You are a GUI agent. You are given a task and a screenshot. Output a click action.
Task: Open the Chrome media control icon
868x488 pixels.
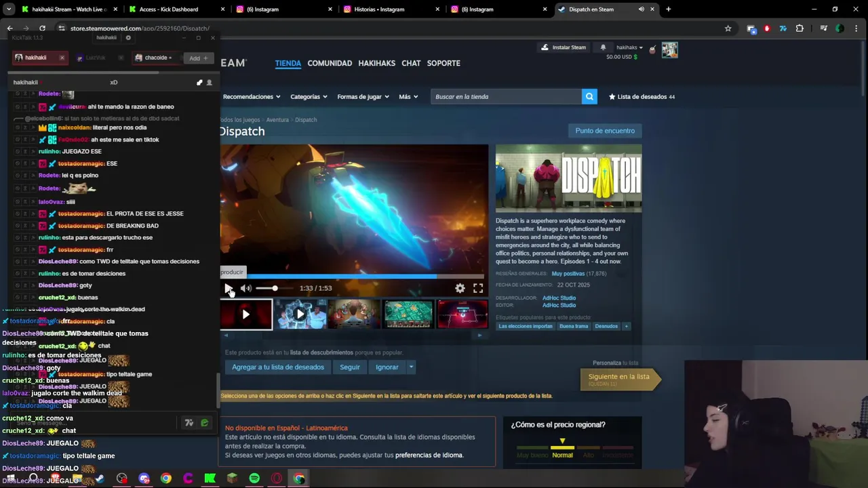pos(823,28)
